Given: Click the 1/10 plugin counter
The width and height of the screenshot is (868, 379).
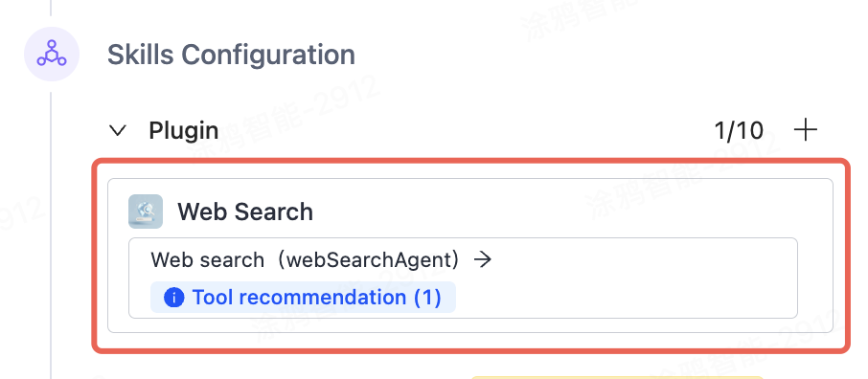Looking at the screenshot, I should click(739, 130).
